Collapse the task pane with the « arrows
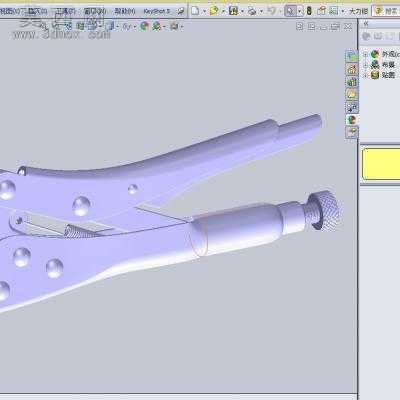Image resolution: width=400 pixels, height=400 pixels. tap(366, 23)
